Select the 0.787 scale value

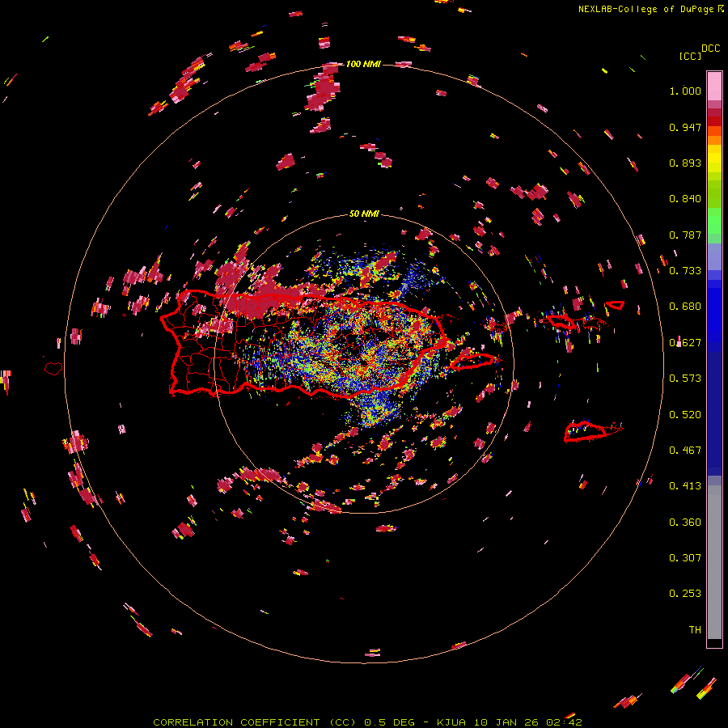click(x=685, y=235)
